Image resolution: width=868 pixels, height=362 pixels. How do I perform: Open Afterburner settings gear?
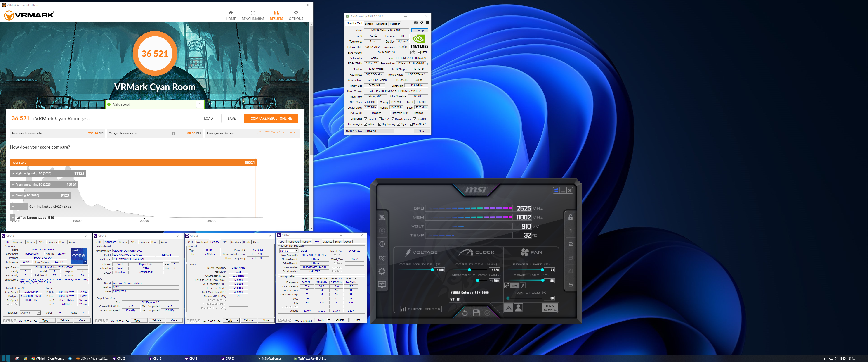pos(382,271)
